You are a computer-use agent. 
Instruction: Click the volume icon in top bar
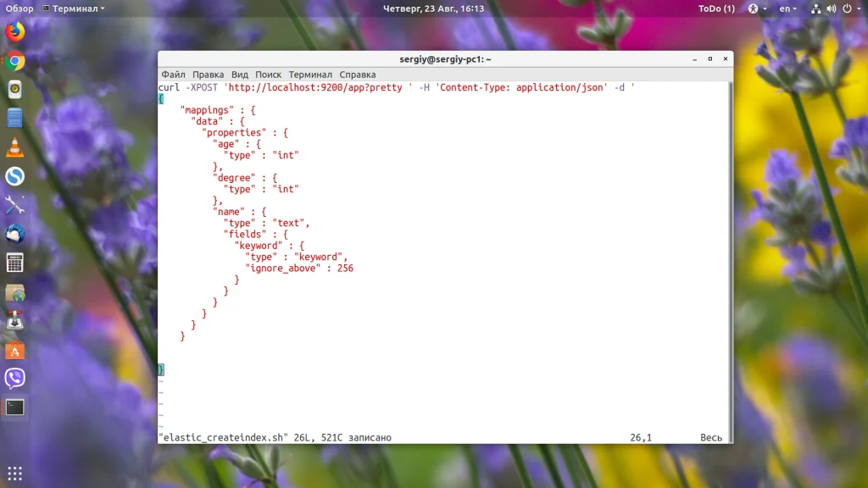831,8
